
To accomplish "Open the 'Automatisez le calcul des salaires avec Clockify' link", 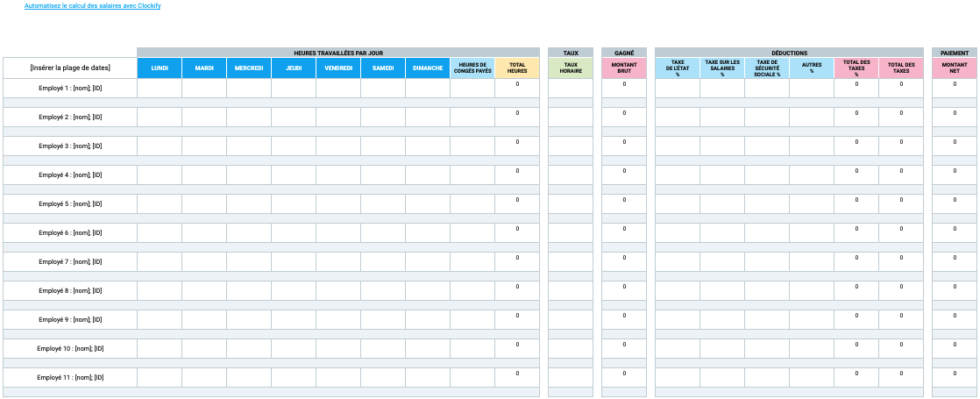I will tap(93, 5).
